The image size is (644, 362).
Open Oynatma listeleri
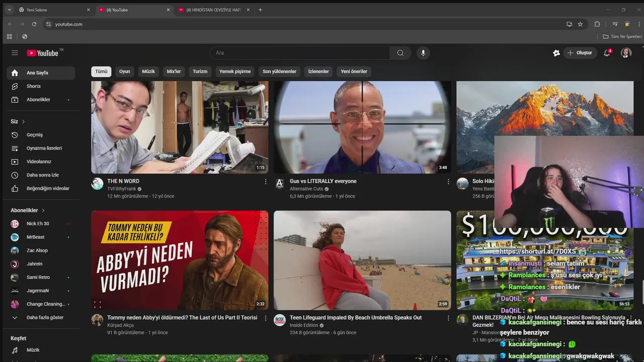click(x=41, y=148)
